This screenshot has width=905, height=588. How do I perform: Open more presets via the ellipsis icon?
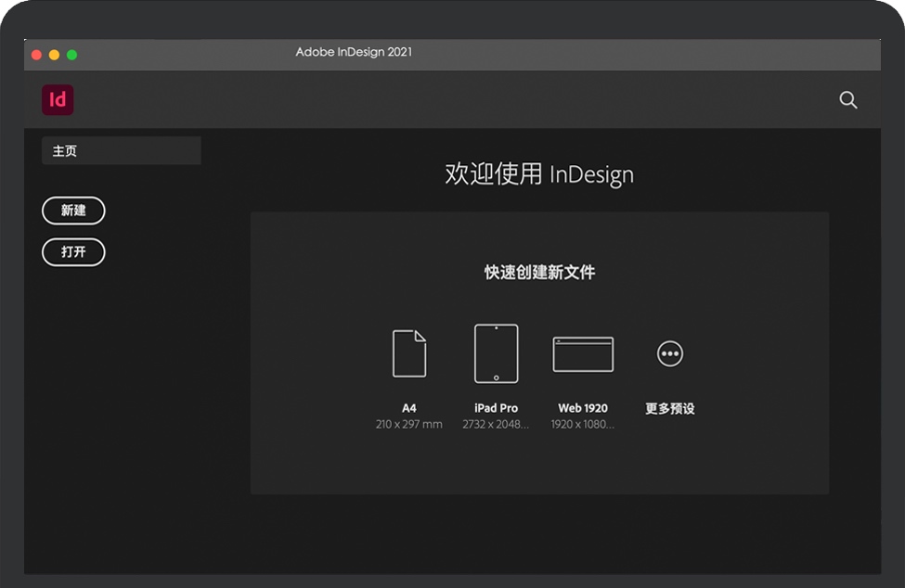[x=669, y=353]
